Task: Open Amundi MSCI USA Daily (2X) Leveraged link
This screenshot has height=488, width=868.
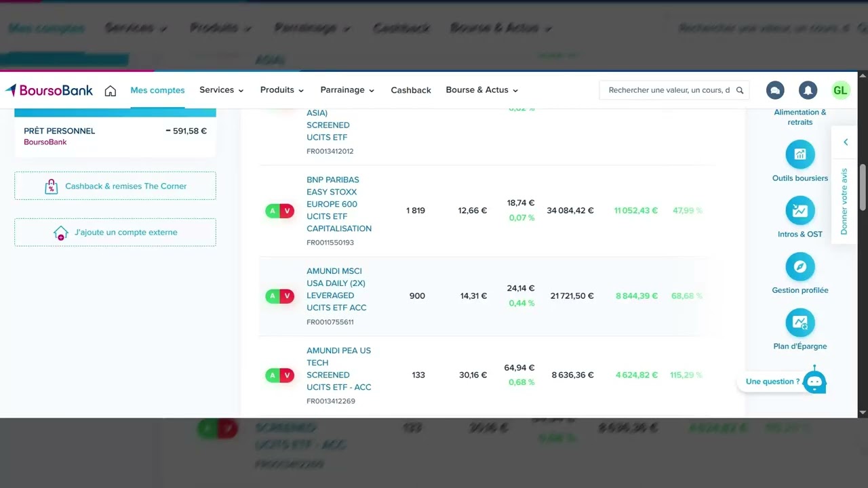Action: tap(336, 289)
